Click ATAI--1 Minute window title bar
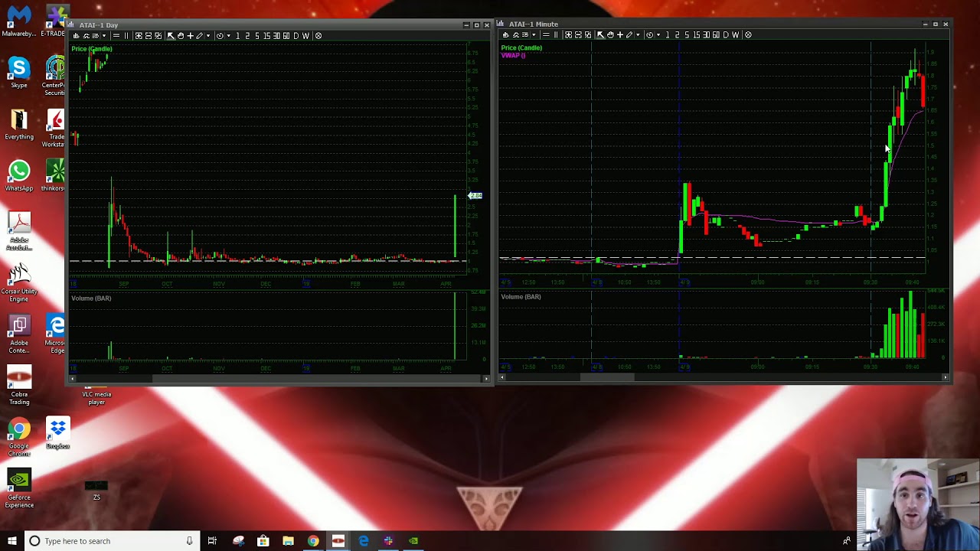Screen dimensions: 980x551 tap(724, 24)
